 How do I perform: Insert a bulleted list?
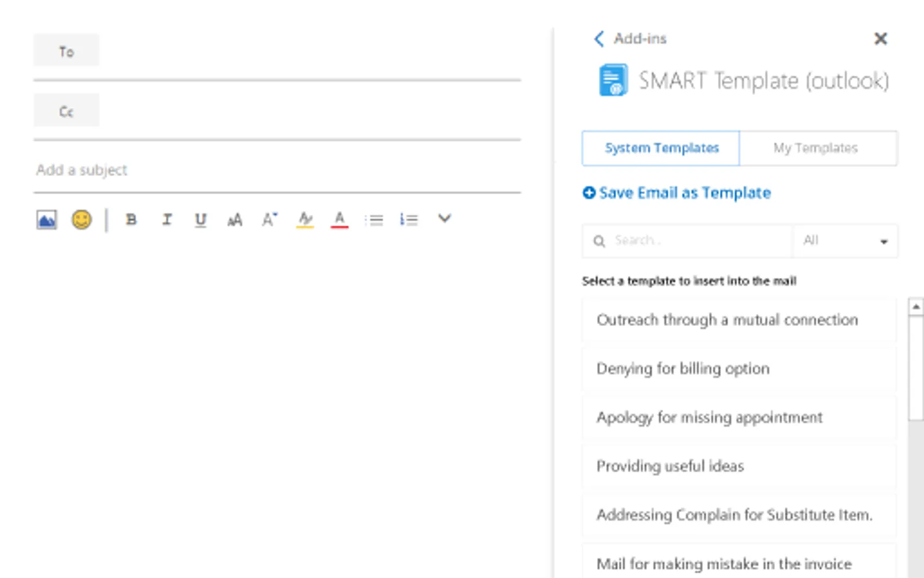374,220
